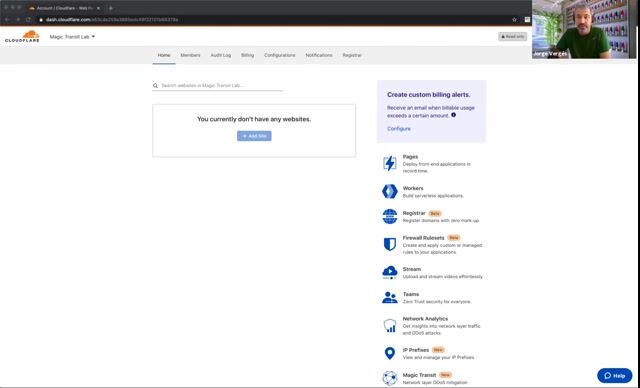Click the 'You currently don't have any websites' text
Viewport: 640px width, 388px height.
point(254,119)
